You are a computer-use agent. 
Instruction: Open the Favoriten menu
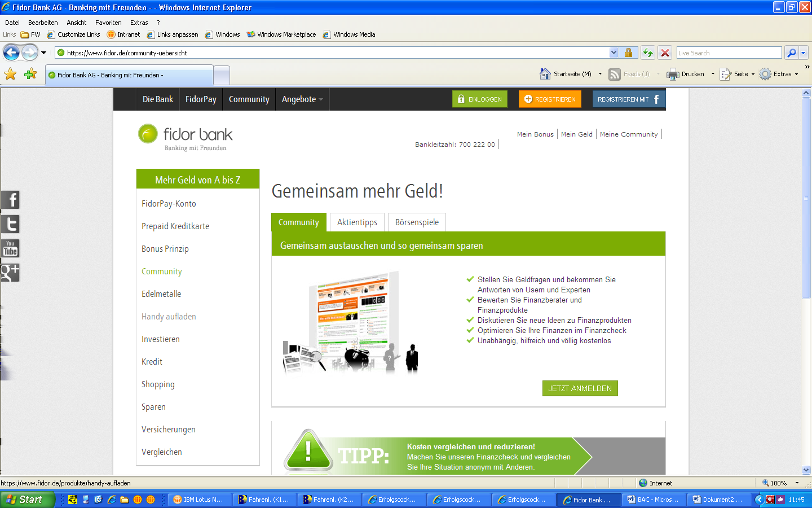108,23
